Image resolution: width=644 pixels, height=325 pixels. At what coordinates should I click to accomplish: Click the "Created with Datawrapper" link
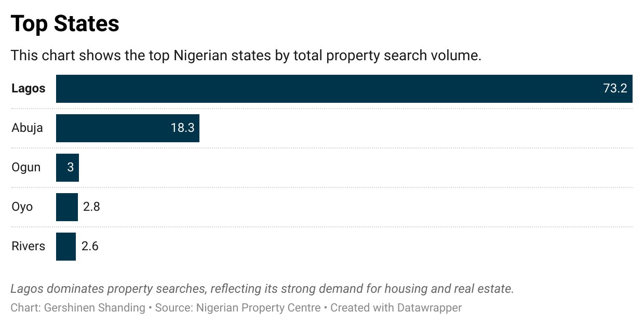pos(396,308)
